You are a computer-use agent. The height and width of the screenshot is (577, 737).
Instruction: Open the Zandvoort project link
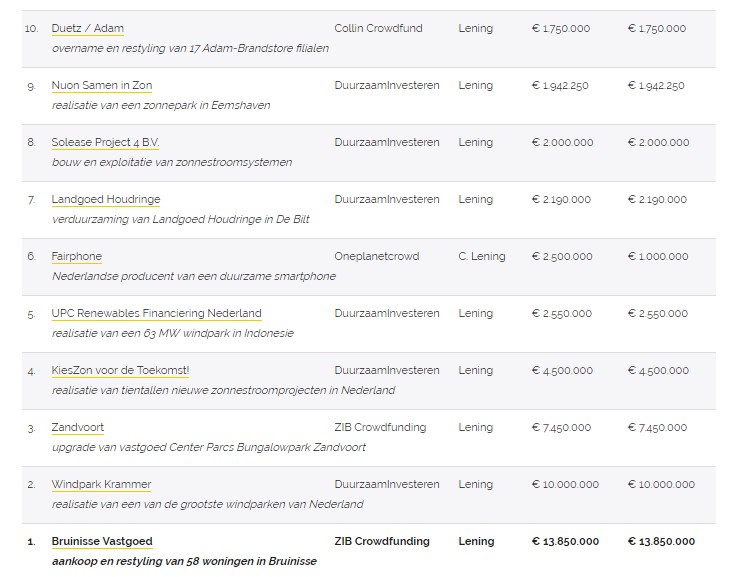click(78, 428)
